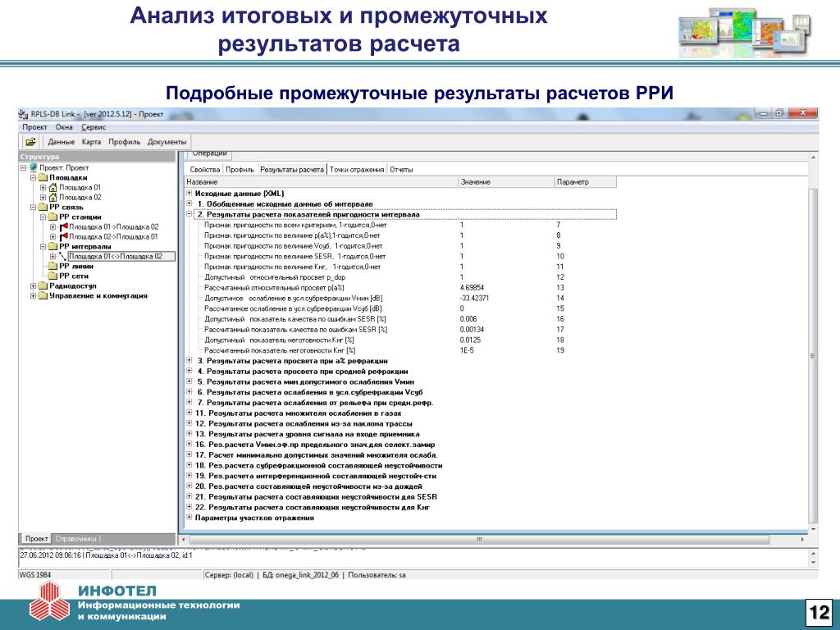Click the Документы toolbar button
840x630 pixels.
tap(167, 142)
